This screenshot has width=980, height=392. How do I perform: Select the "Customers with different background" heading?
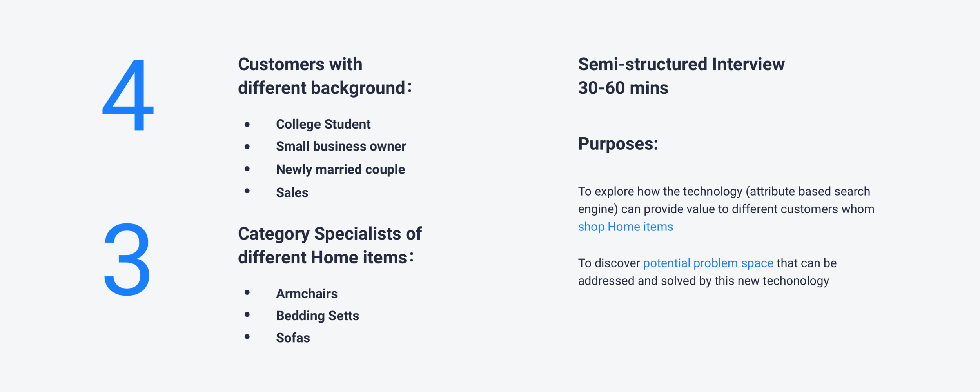[x=325, y=76]
